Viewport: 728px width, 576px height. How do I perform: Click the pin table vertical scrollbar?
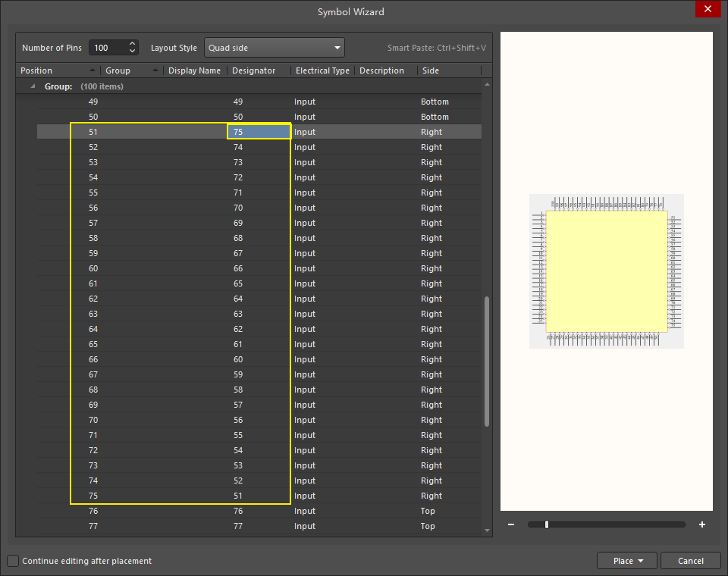pyautogui.click(x=487, y=360)
